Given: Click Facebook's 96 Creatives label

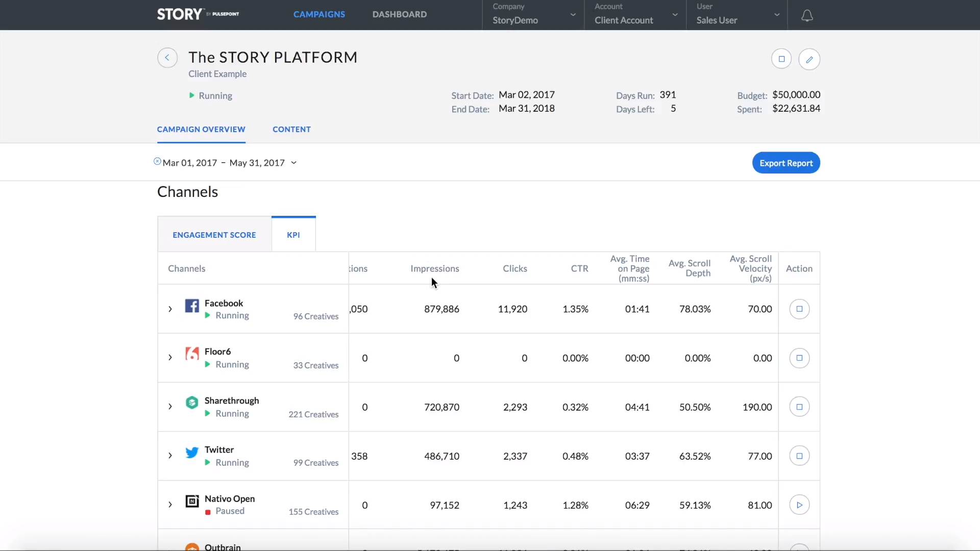Looking at the screenshot, I should [316, 316].
